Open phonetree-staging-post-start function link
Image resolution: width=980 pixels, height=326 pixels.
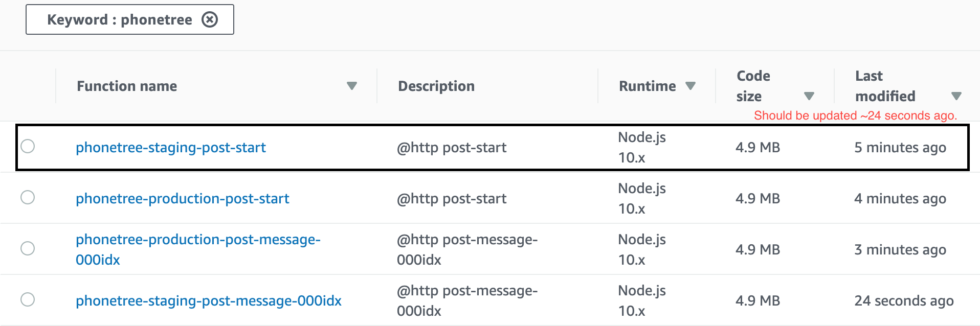[171, 147]
